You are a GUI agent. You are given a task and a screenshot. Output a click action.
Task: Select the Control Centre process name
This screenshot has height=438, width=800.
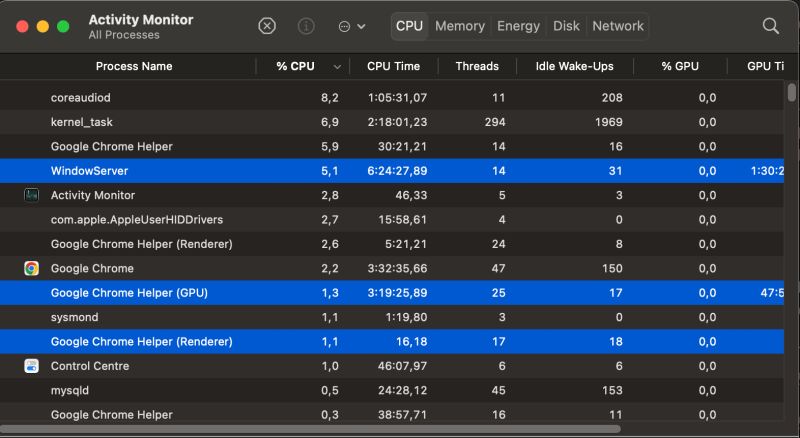(x=90, y=366)
